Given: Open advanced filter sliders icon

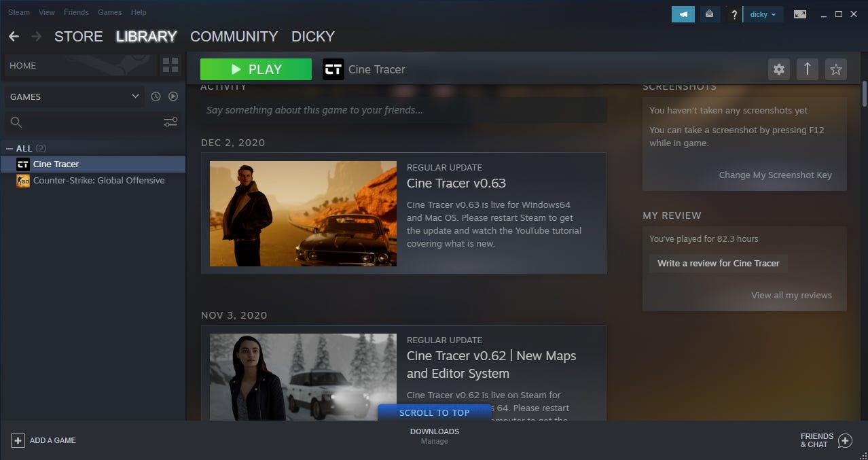Looking at the screenshot, I should point(170,122).
